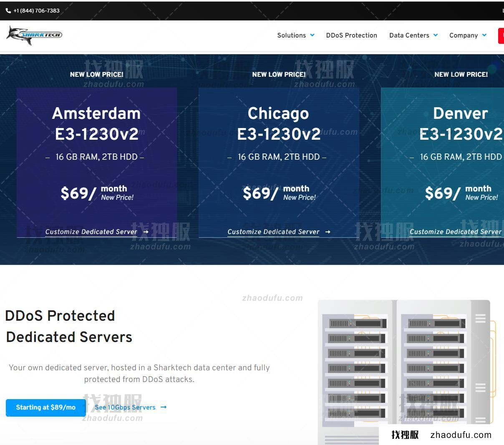Click the Chicago 16 GB RAM, 2TB HDD spec

(x=279, y=157)
